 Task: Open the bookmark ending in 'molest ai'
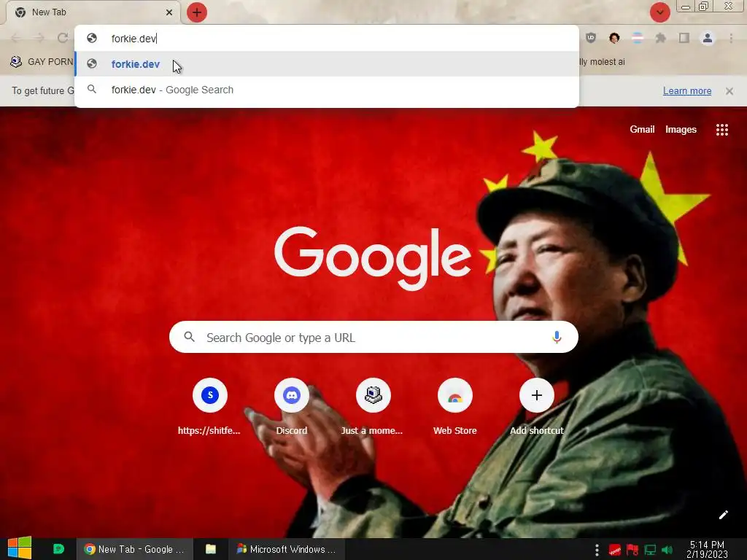(602, 61)
